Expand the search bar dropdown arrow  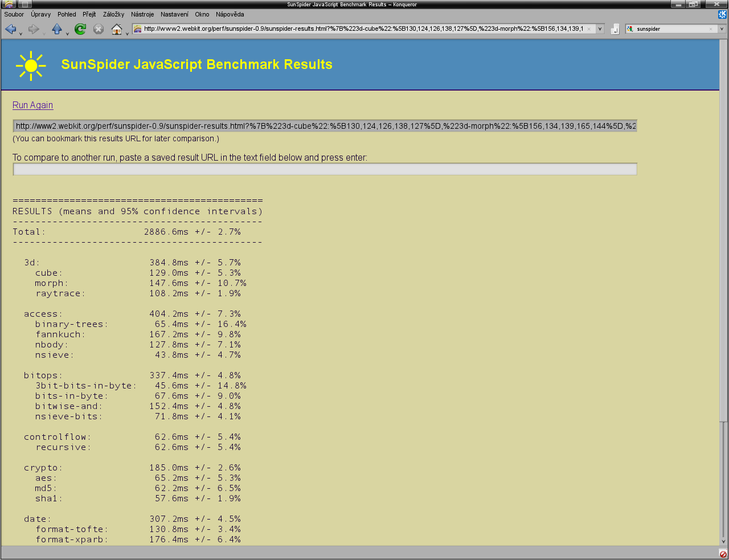click(722, 28)
